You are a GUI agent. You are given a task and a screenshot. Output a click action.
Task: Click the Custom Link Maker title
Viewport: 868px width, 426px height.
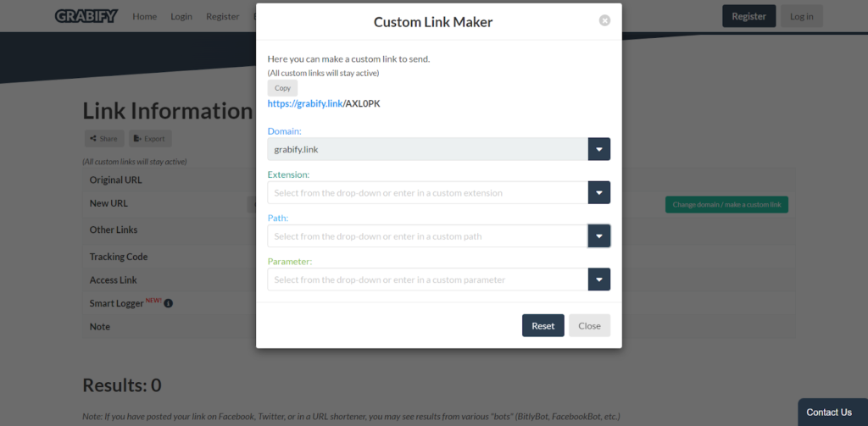point(433,22)
